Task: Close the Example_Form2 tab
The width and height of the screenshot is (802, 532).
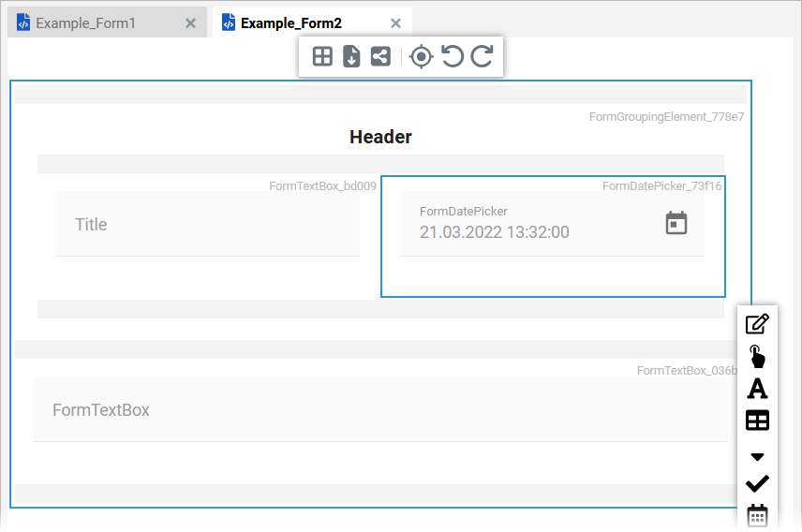Action: (395, 23)
